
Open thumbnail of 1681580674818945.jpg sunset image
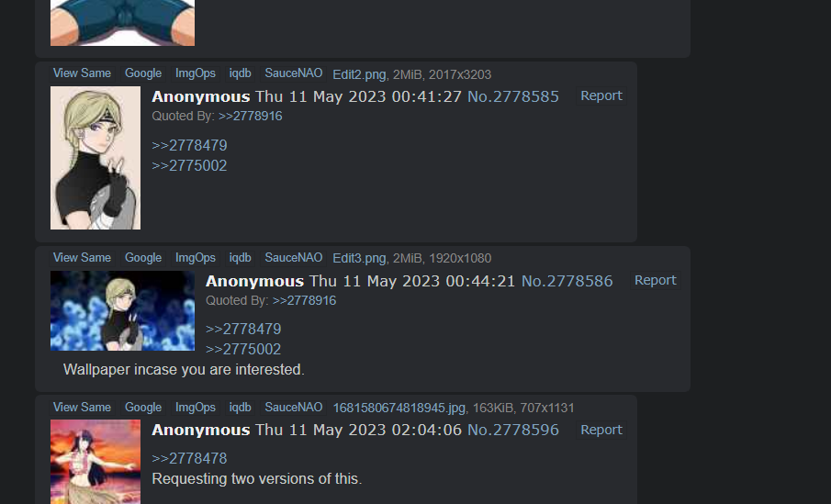tap(95, 462)
